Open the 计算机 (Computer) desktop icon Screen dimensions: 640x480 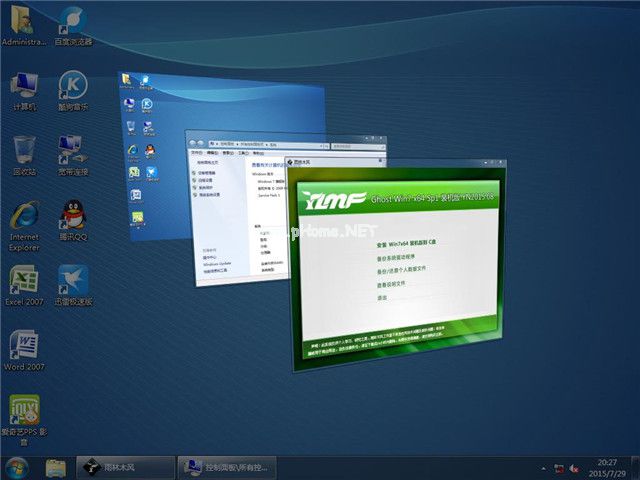pyautogui.click(x=24, y=86)
